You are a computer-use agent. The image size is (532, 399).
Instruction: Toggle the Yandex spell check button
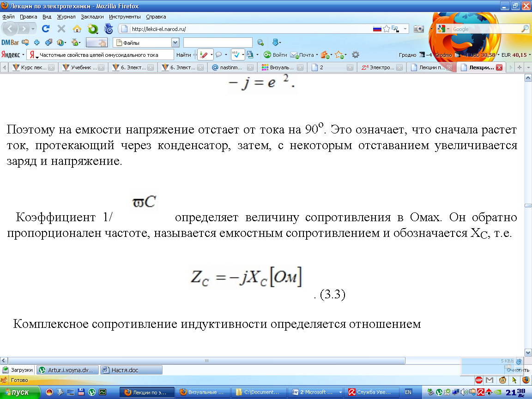[x=236, y=54]
